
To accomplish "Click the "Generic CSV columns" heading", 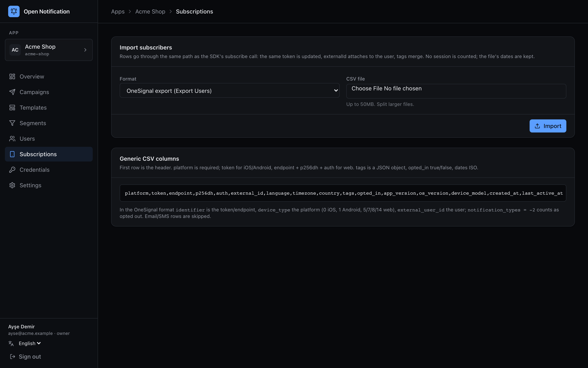I will click(149, 159).
